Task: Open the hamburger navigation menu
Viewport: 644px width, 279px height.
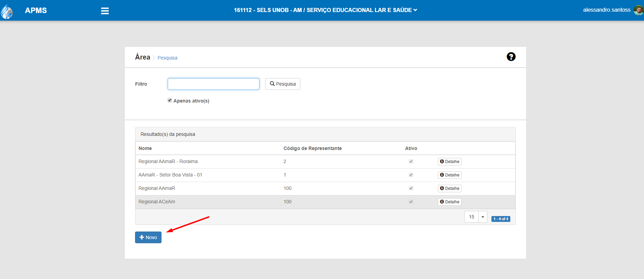Action: coord(105,11)
